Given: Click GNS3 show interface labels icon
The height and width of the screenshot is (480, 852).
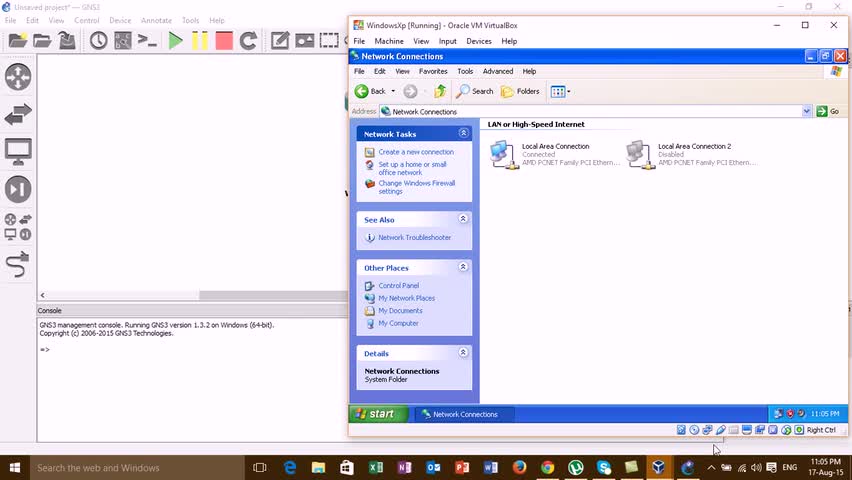Looking at the screenshot, I should [123, 40].
